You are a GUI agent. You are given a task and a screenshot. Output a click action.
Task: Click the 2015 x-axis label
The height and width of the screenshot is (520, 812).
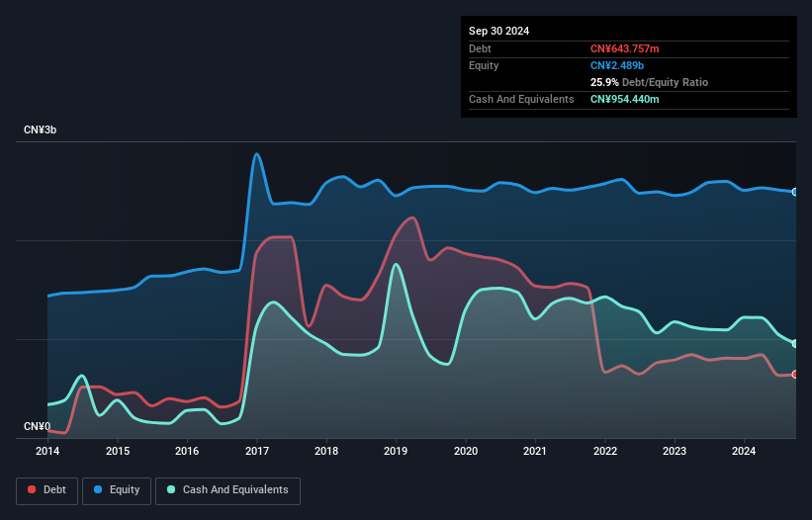118,451
